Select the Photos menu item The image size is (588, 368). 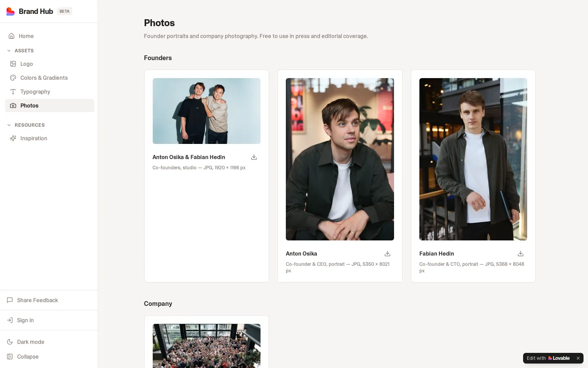[49, 105]
